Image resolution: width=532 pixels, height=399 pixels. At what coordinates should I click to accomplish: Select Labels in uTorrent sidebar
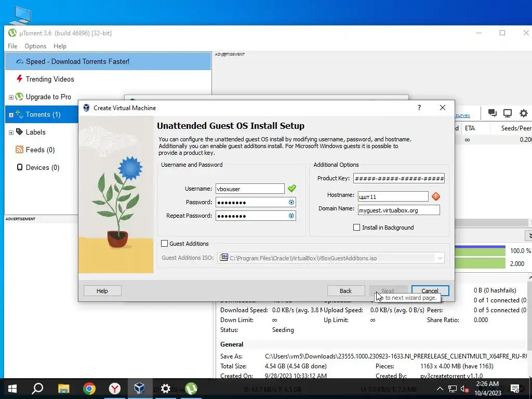tap(35, 132)
